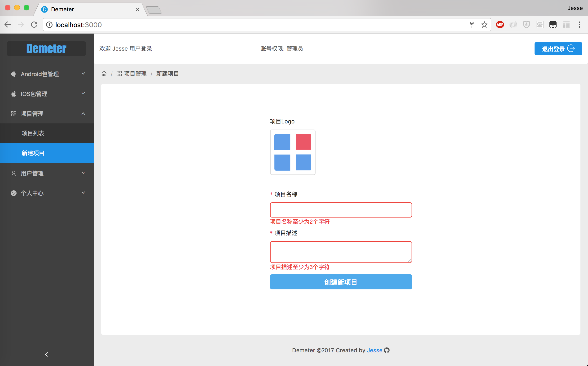Click the 退出登录 logout button
The height and width of the screenshot is (366, 588).
click(558, 49)
